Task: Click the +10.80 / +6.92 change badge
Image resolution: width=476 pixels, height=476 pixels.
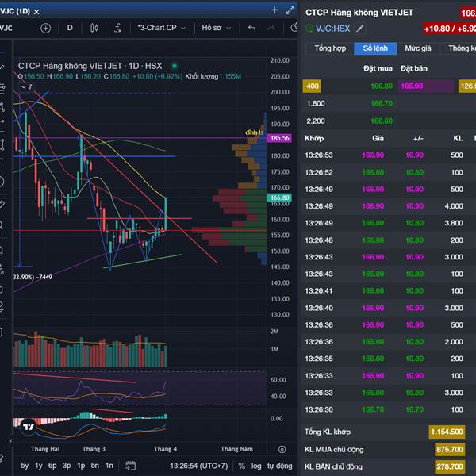Action: [x=450, y=29]
